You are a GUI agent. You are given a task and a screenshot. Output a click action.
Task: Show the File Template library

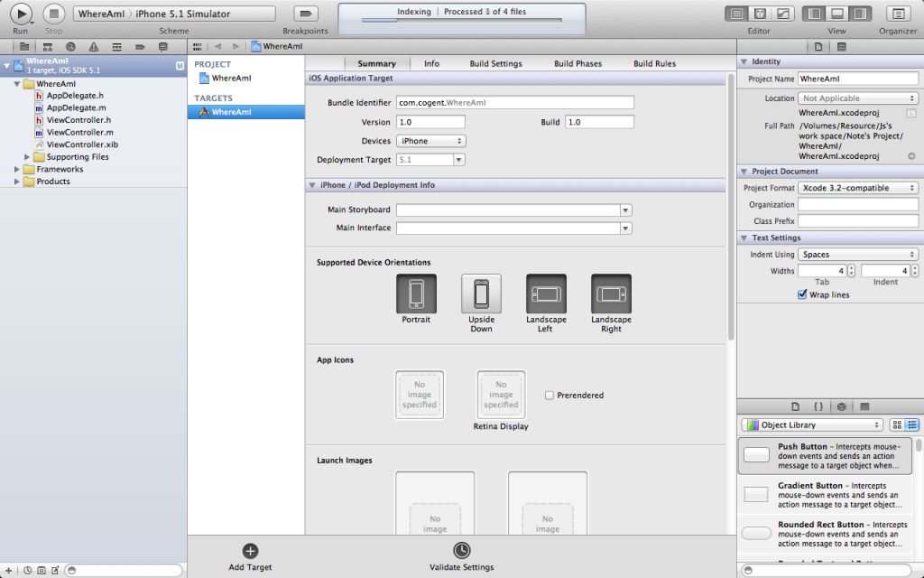tap(796, 406)
